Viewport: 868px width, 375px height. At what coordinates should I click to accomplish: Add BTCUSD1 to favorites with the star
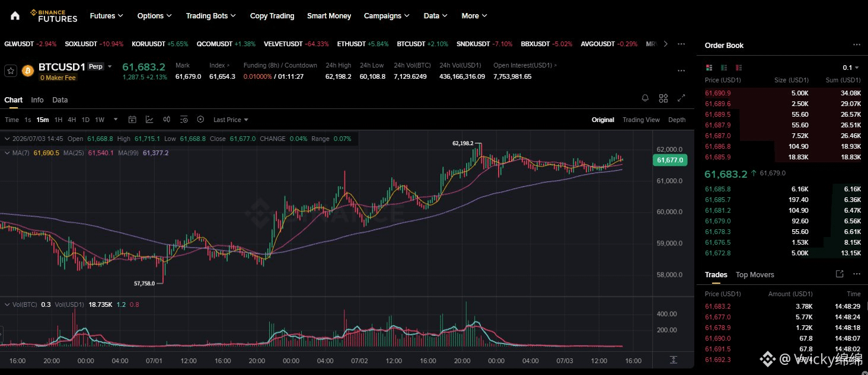click(x=10, y=70)
